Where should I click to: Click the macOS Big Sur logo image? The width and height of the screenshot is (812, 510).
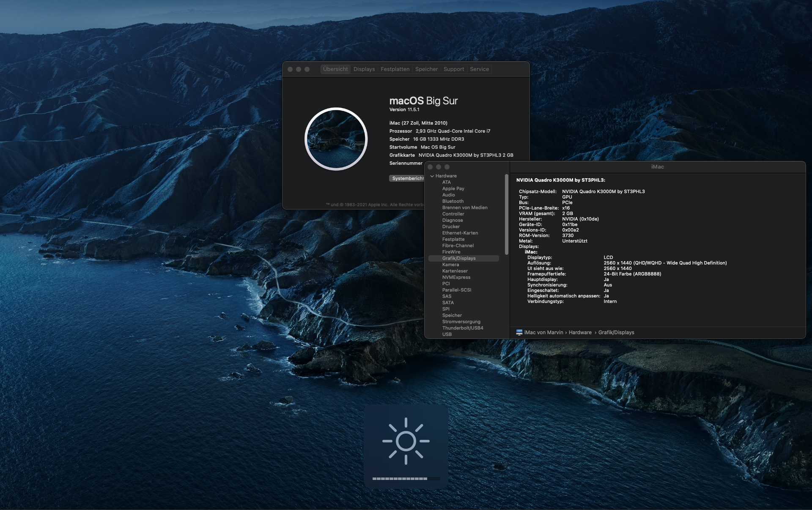click(336, 139)
